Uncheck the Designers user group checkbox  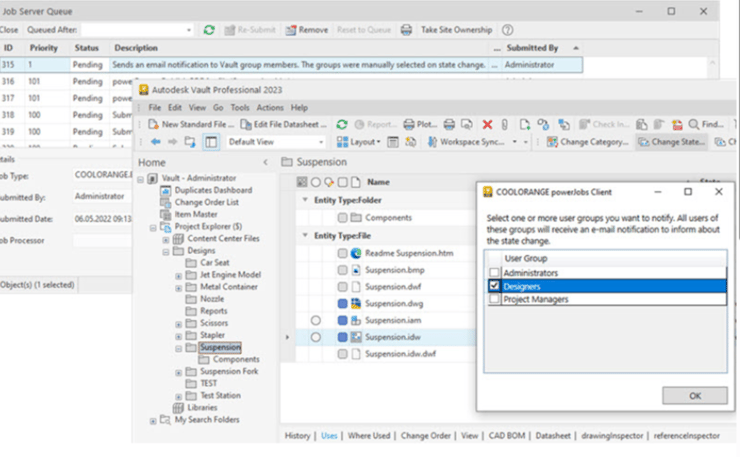point(494,286)
